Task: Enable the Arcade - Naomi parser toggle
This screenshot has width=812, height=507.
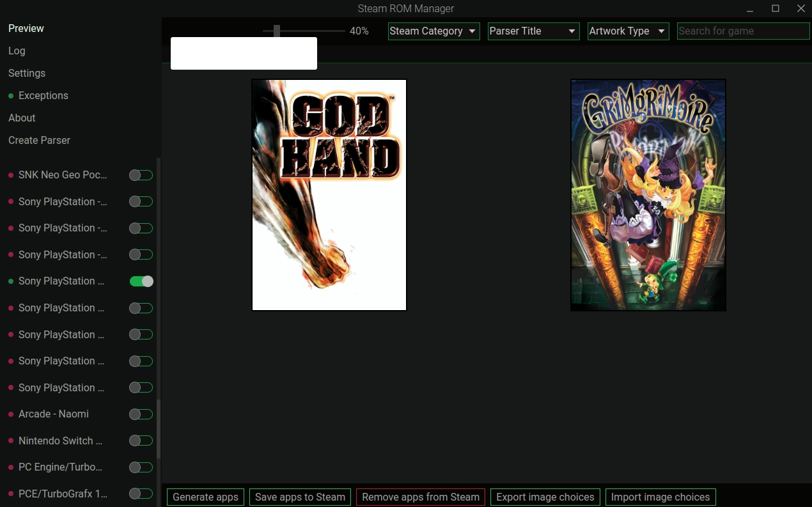Action: tap(141, 414)
